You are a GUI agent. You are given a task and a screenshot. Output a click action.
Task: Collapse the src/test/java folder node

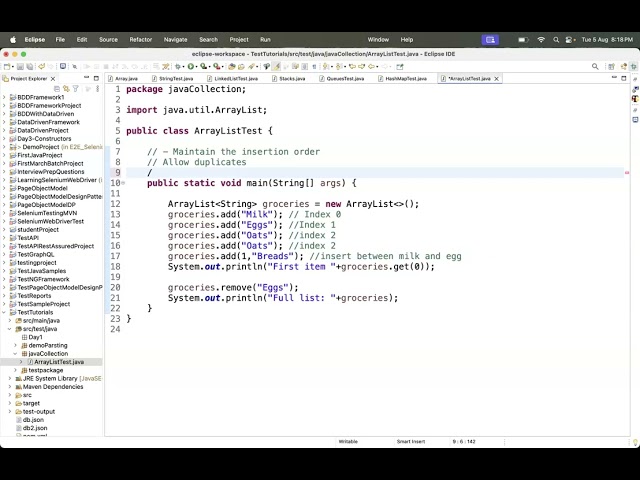(x=10, y=329)
